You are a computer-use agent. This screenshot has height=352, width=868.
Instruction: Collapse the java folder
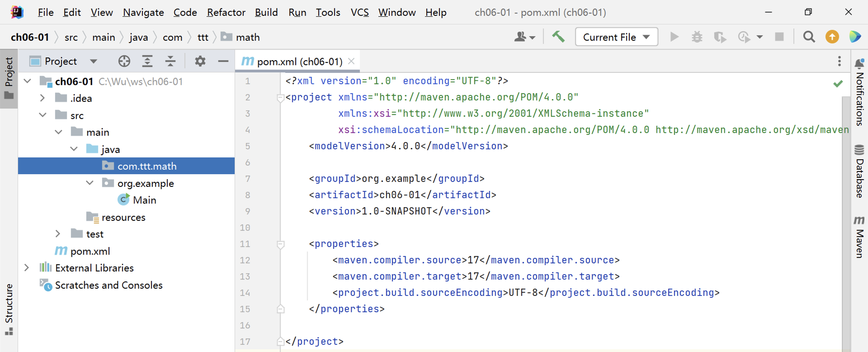[74, 149]
